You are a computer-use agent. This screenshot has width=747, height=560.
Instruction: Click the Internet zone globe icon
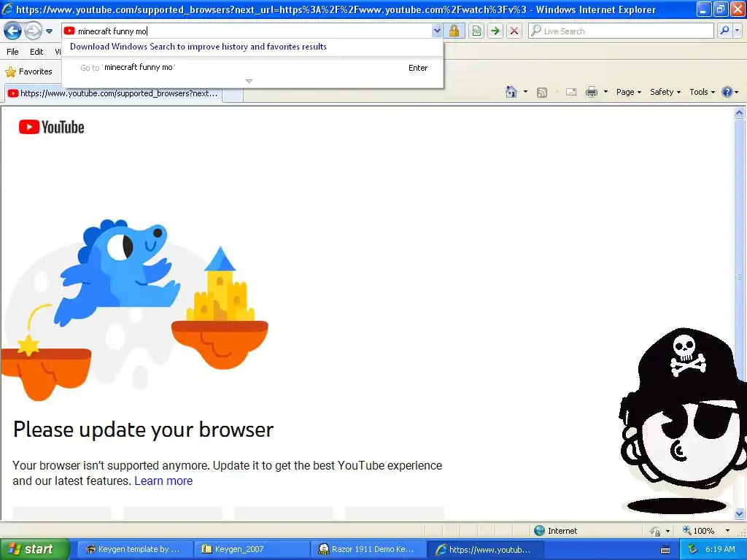tap(539, 531)
